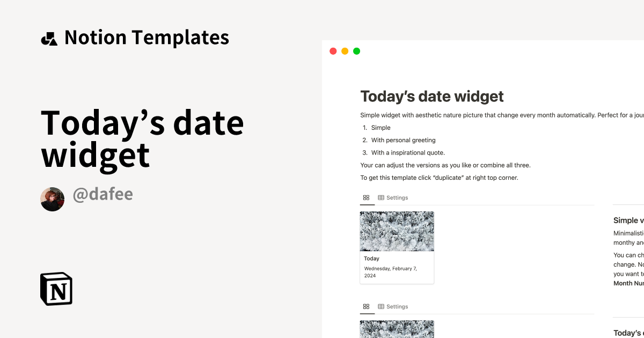The height and width of the screenshot is (338, 644).
Task: Switch to the first Settings tab
Action: click(397, 197)
